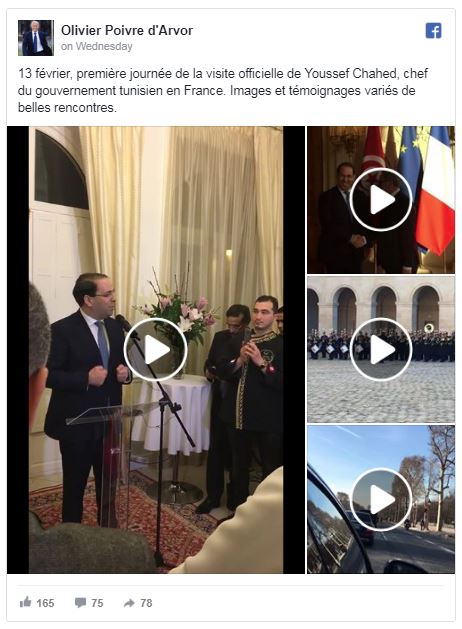Play the main speech video at podium
Viewport: 462px width, 629px height.
coord(156,349)
